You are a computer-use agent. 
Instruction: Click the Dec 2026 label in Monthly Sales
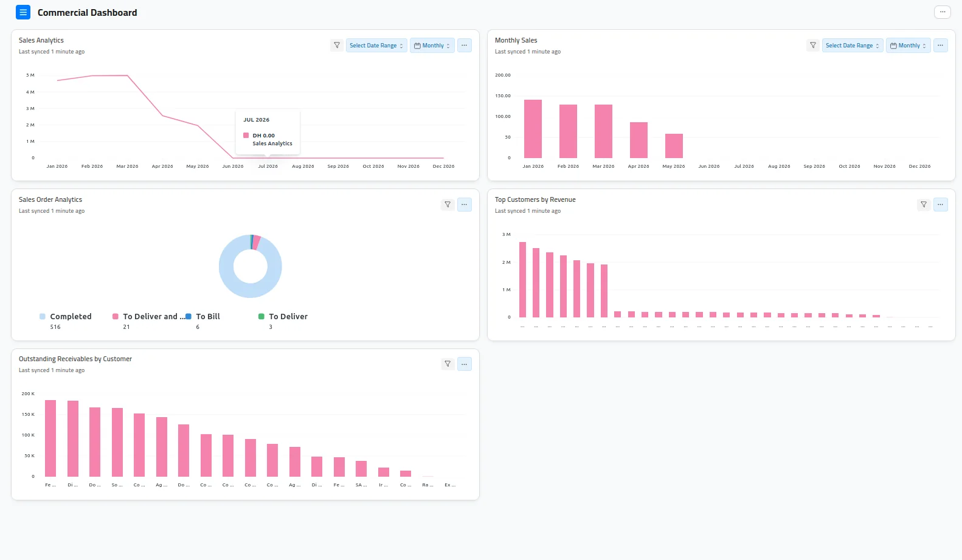(x=919, y=167)
